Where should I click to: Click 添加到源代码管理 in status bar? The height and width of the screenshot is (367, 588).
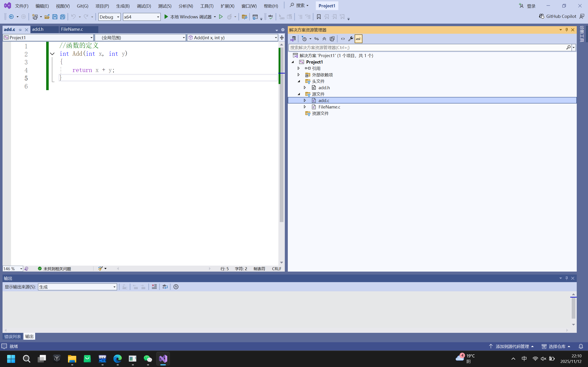click(x=512, y=346)
